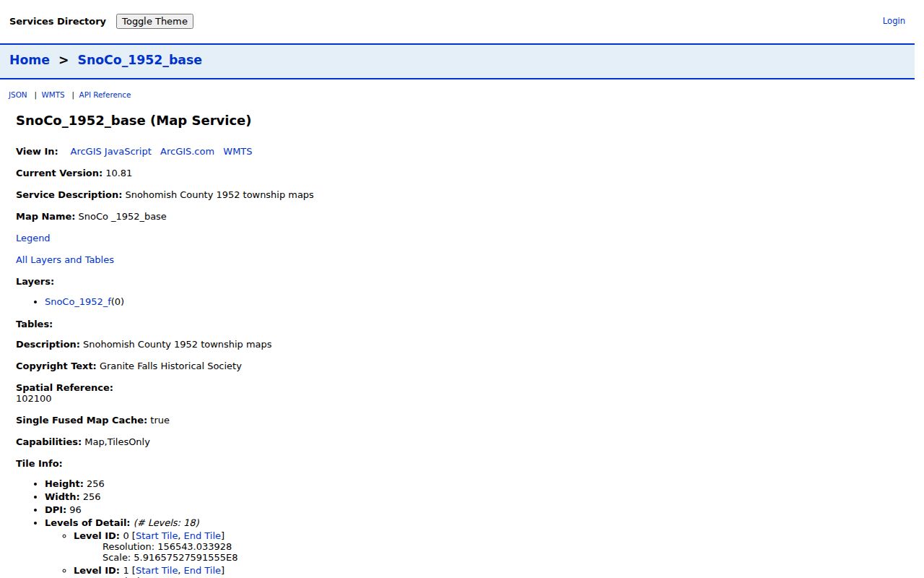Open the Login link
This screenshot has height=578, width=924.
(x=894, y=21)
